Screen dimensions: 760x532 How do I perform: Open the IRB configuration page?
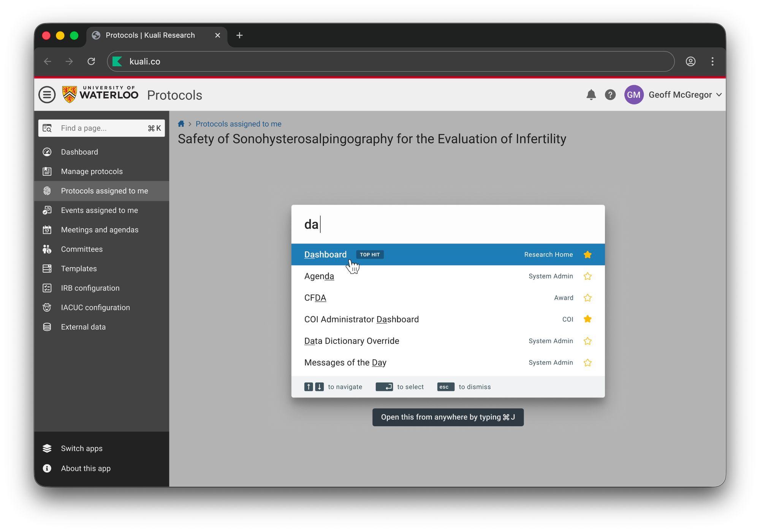pos(90,288)
